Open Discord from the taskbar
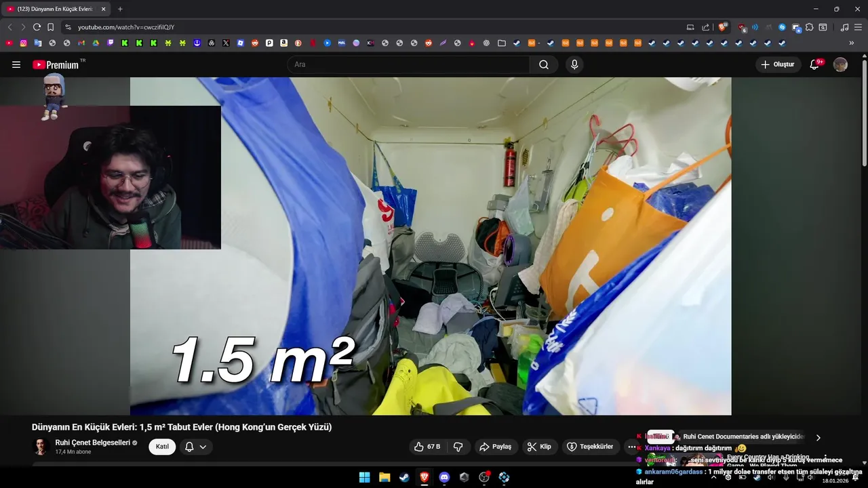Screen dimensions: 868x488 444,477
